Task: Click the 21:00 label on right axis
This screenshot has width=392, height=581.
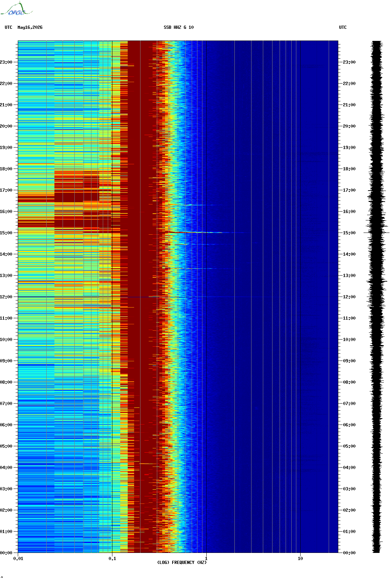Action: coord(349,105)
